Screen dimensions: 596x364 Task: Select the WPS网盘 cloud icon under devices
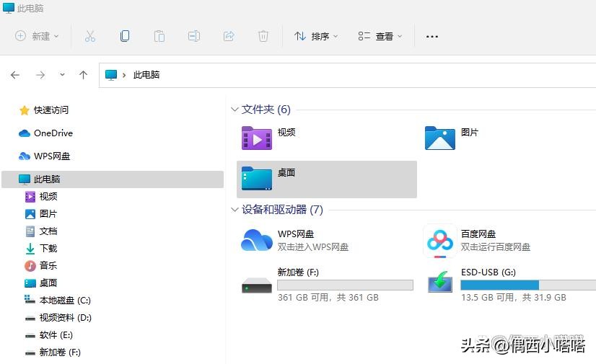[257, 240]
